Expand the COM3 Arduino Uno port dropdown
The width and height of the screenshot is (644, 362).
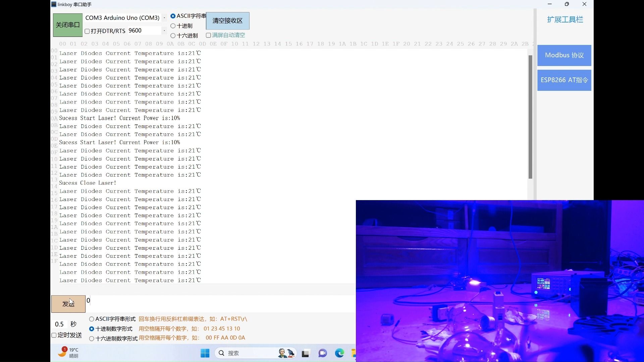point(164,18)
